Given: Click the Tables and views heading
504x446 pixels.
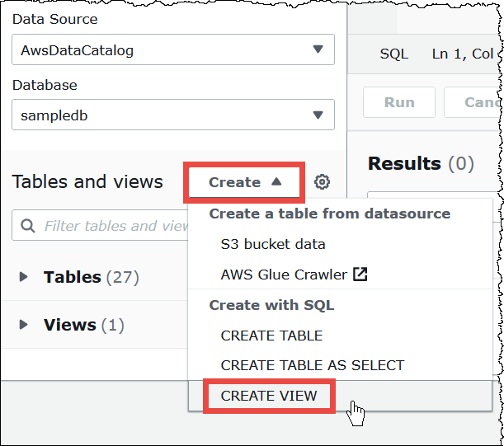Looking at the screenshot, I should (87, 182).
